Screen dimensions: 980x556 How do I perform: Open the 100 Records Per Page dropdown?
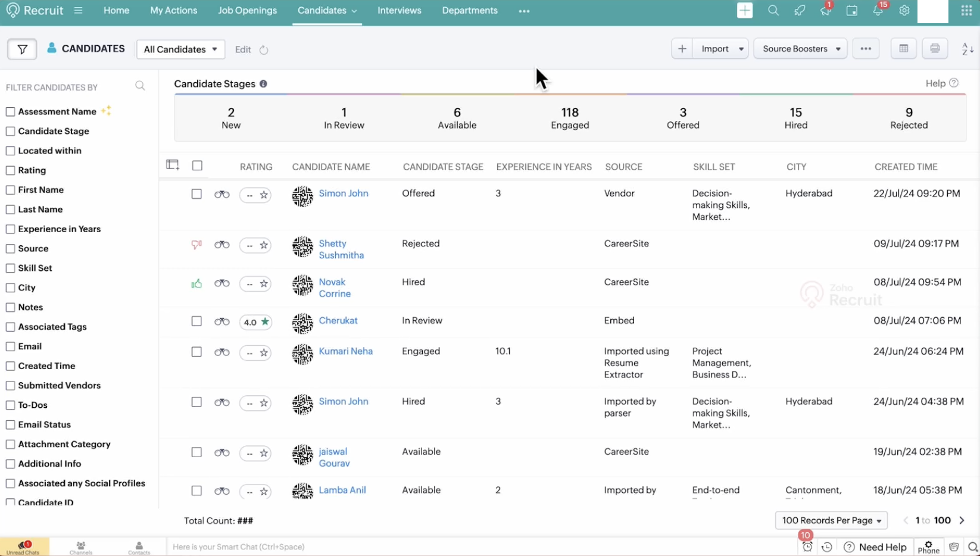point(831,520)
